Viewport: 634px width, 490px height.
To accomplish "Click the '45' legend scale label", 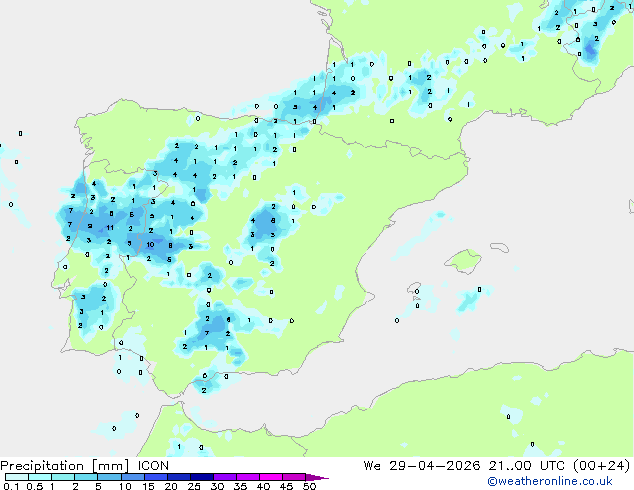I will click(286, 486).
